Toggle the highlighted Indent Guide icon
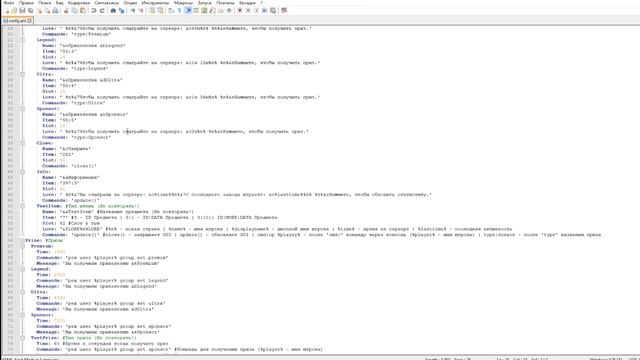 pos(188,10)
